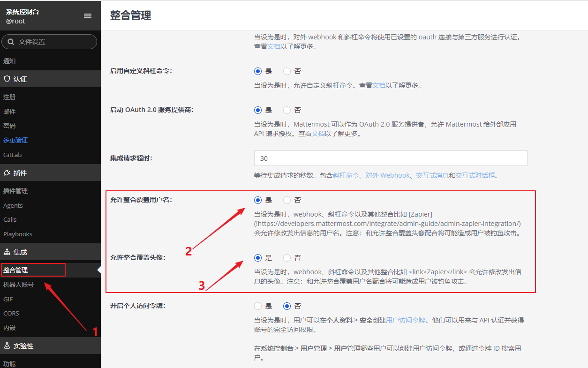Image resolution: width=588 pixels, height=368 pixels.
Task: Open 插件管理 in the sidebar
Action: click(15, 191)
